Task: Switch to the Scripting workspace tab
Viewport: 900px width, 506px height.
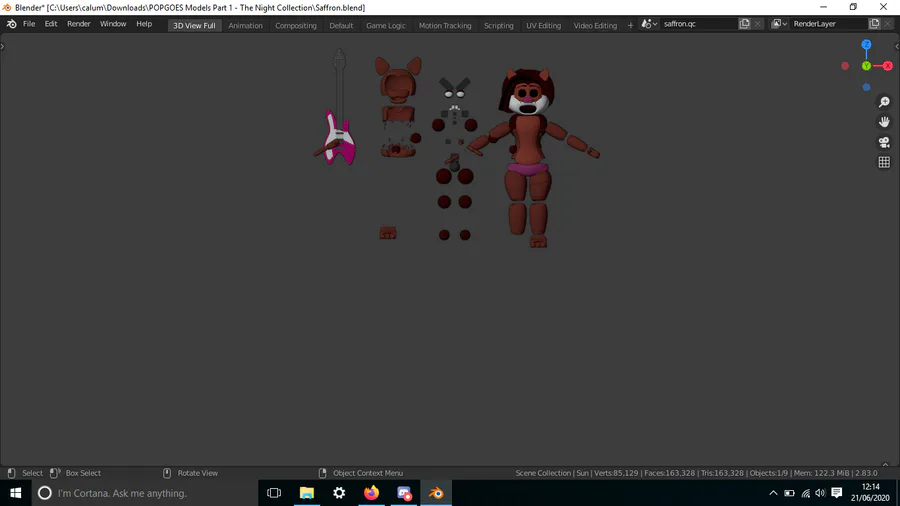Action: 499,25
